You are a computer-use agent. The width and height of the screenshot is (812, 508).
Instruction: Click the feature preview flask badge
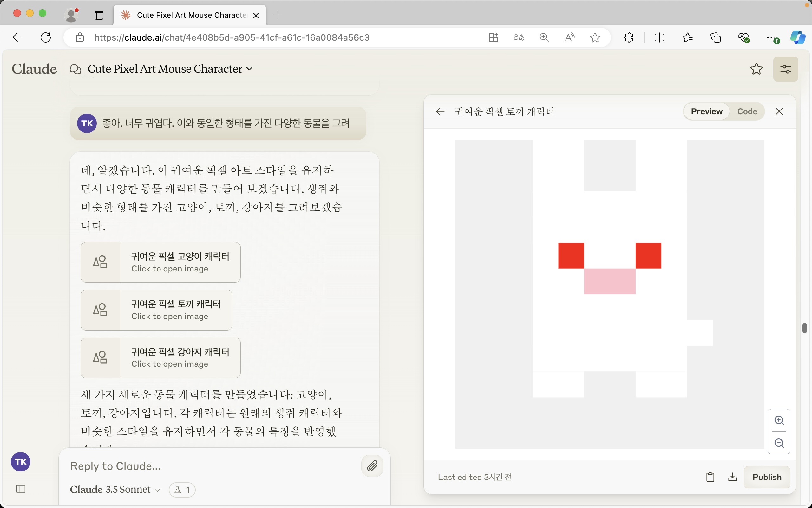point(182,490)
